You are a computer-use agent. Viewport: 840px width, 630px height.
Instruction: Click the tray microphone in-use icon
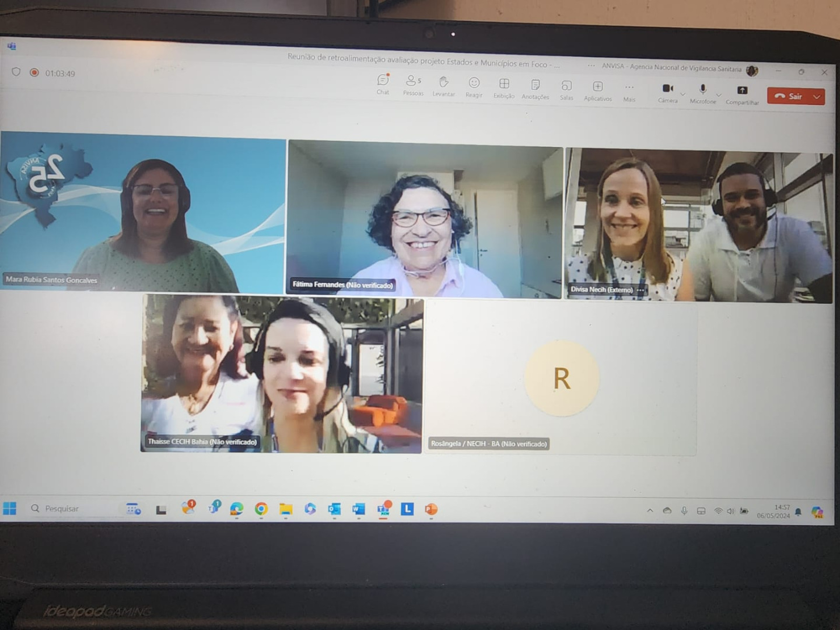[x=684, y=511]
